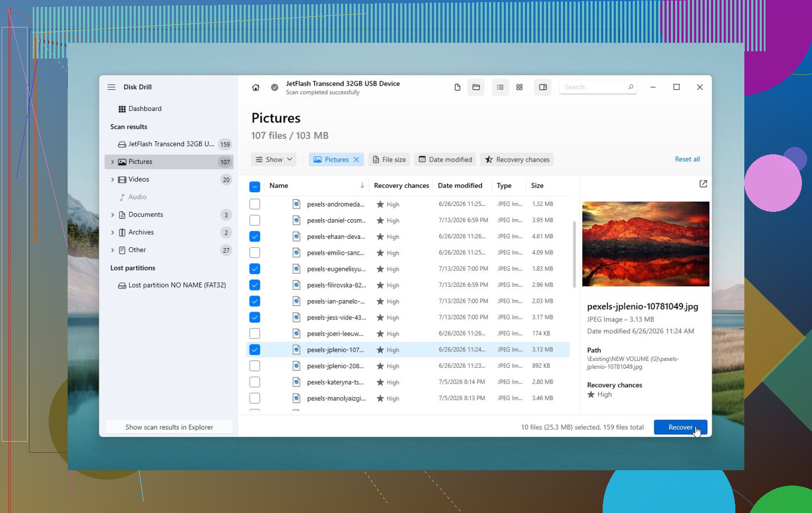Select Other category in sidebar

pyautogui.click(x=169, y=250)
